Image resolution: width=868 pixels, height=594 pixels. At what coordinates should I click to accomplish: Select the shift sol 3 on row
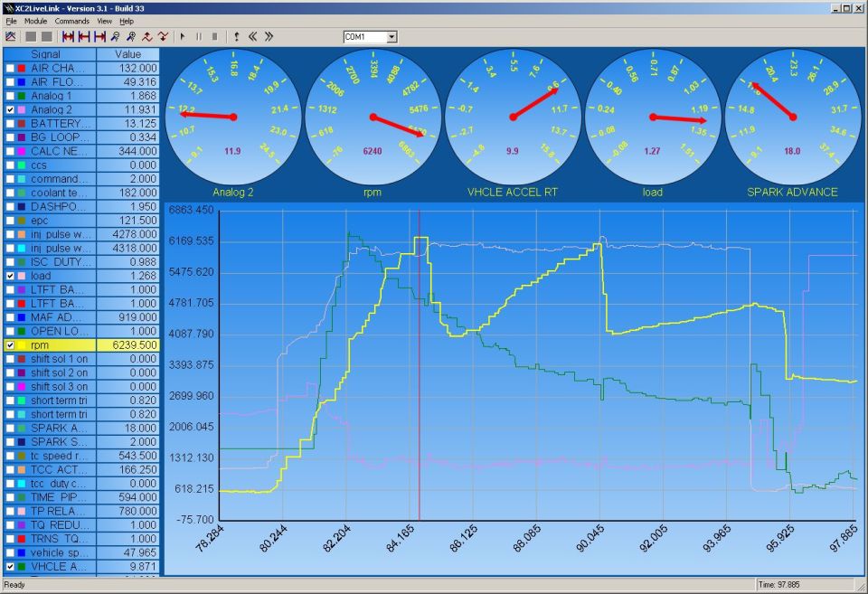[81, 386]
